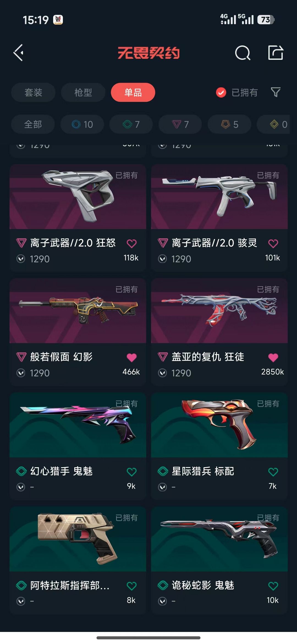The height and width of the screenshot is (644, 297).
Task: Open 阿特拉斯指挥部 pistol skin thumbnail
Action: point(78,539)
